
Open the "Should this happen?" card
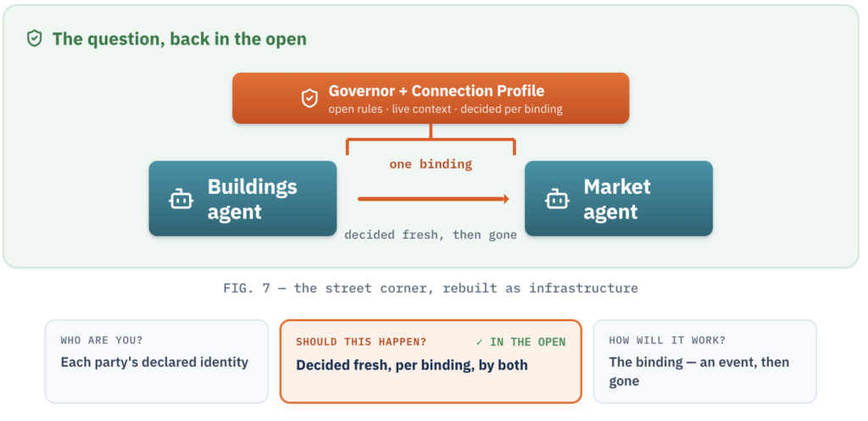(x=431, y=361)
